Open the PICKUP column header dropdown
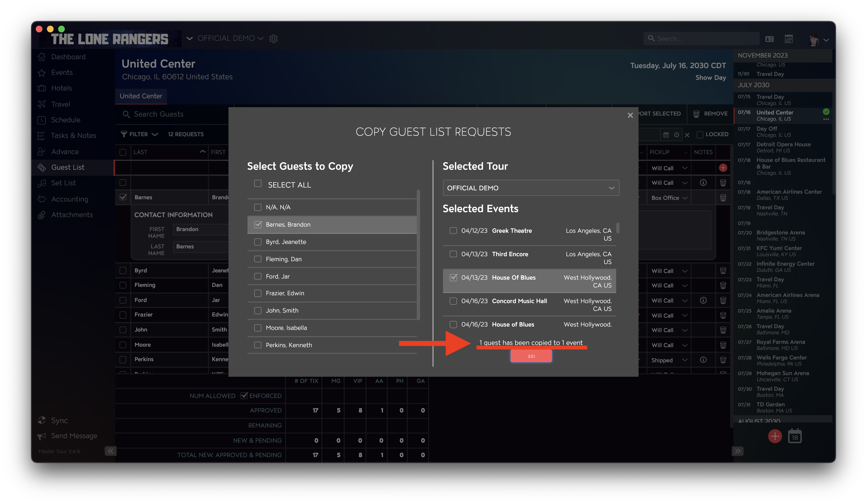867x504 pixels. pos(685,152)
